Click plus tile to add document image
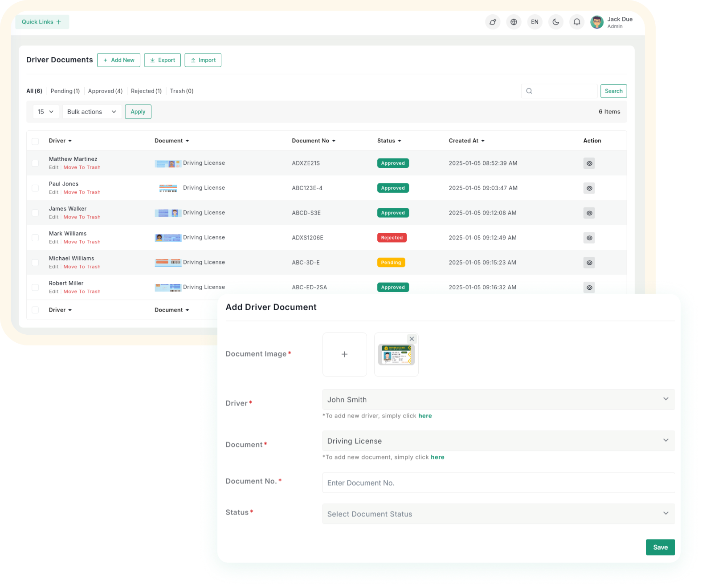Screen dimensions: 702x588 [344, 354]
